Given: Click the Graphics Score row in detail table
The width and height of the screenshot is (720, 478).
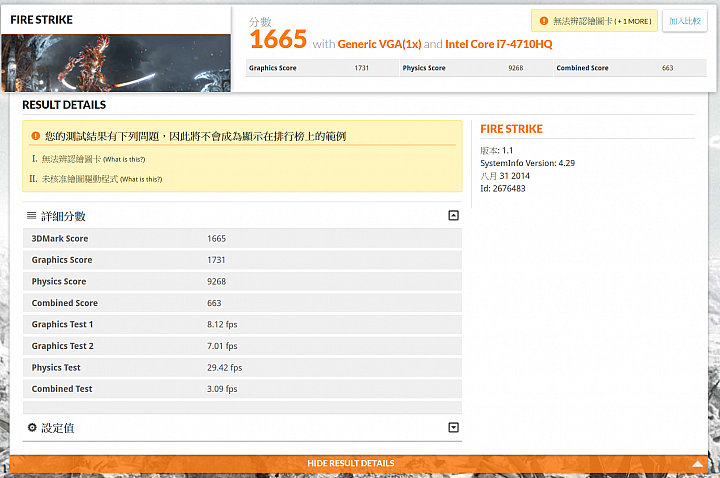Looking at the screenshot, I should [x=242, y=260].
